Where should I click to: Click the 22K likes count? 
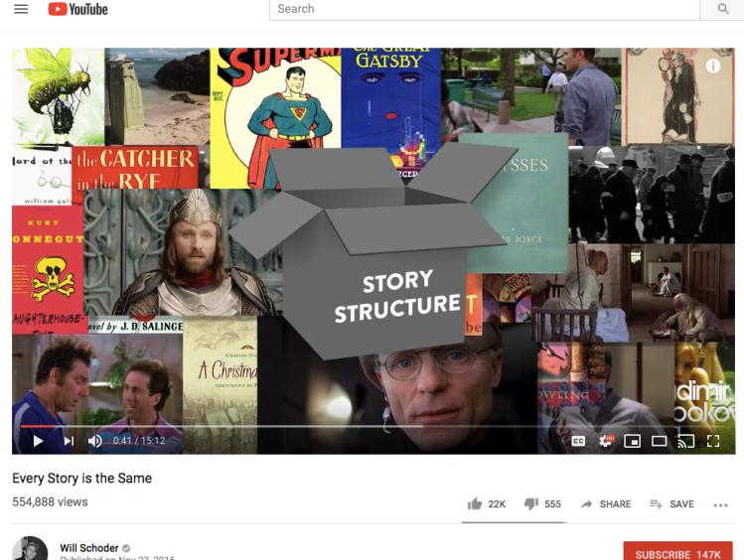(x=497, y=504)
